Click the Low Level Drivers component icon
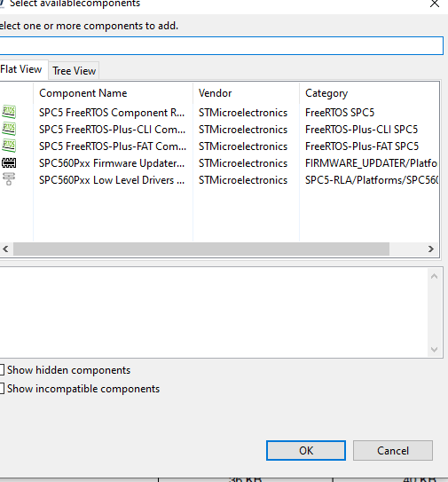448x482 pixels. (x=9, y=179)
